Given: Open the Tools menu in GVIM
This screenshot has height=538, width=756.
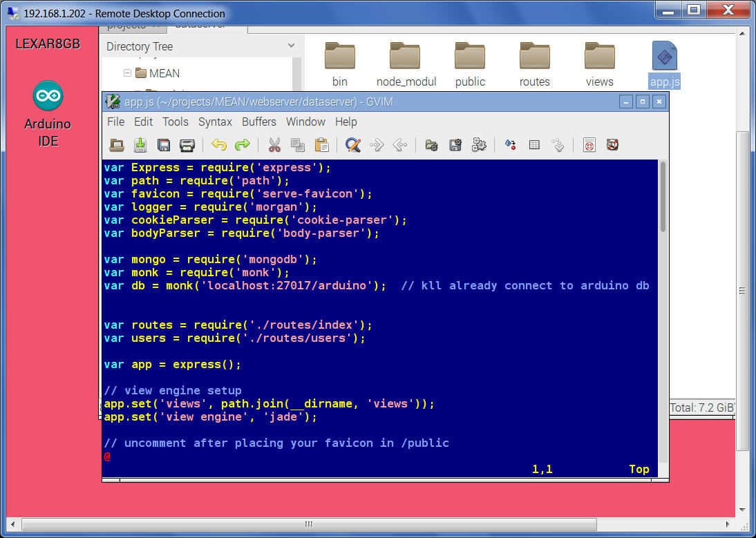Looking at the screenshot, I should coord(176,122).
